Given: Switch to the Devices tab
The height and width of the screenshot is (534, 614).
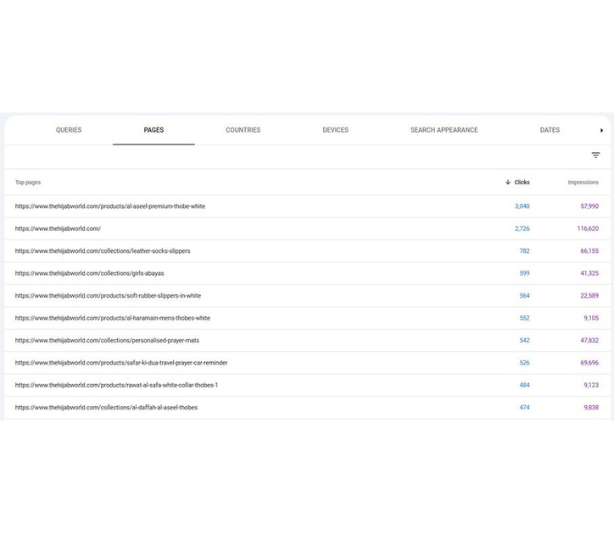Looking at the screenshot, I should (x=335, y=130).
